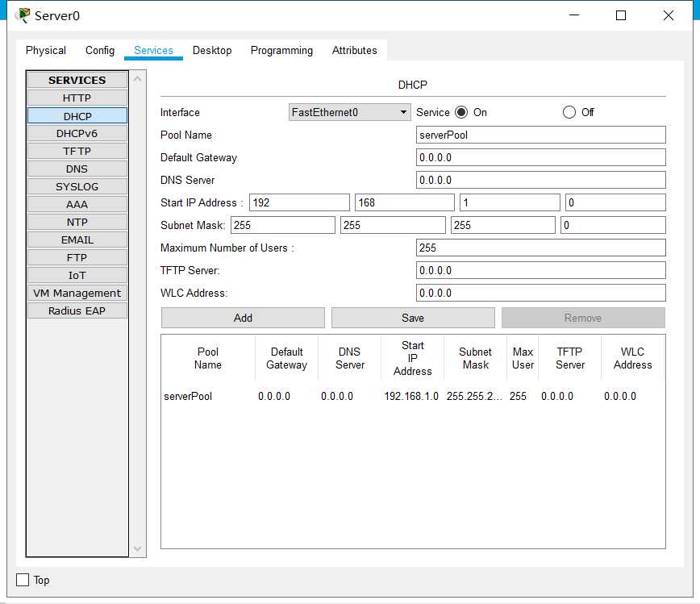Open the IoT service
Image resolution: width=700 pixels, height=604 pixels.
77,276
